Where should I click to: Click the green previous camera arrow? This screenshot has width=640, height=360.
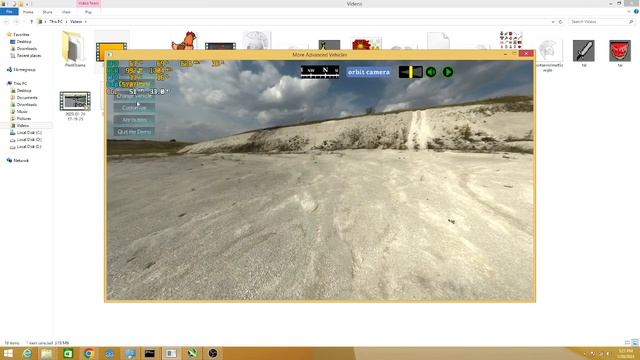(x=431, y=72)
